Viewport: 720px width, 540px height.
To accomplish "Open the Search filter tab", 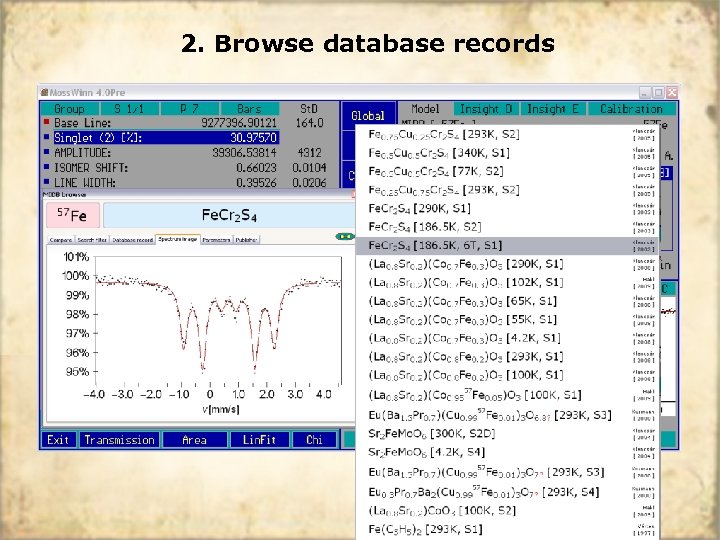I will (x=92, y=240).
